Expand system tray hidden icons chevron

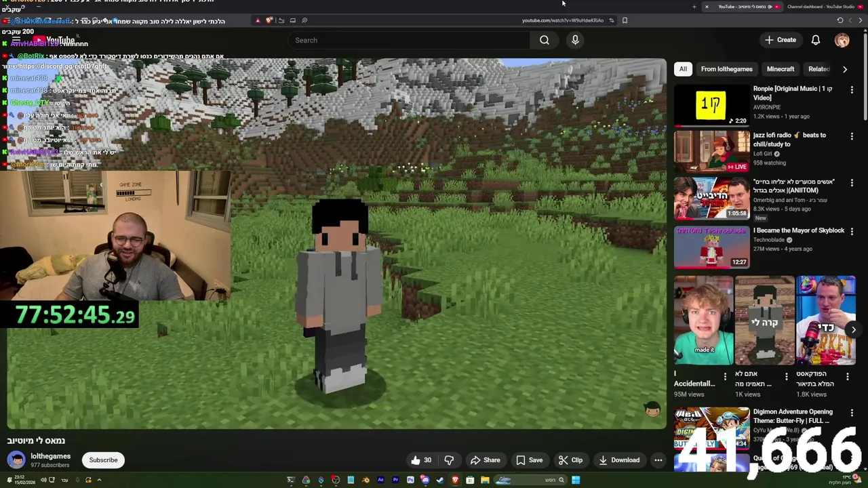pyautogui.click(x=99, y=480)
